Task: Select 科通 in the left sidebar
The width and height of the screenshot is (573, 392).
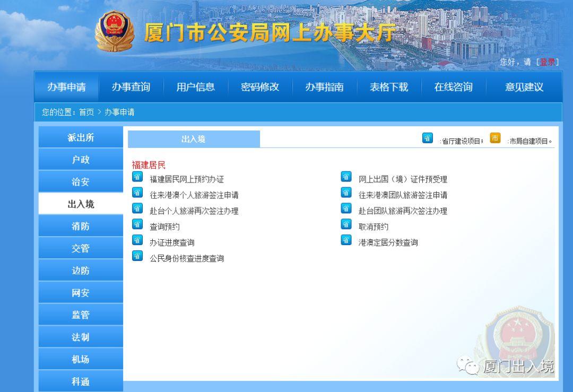Action: tap(81, 381)
